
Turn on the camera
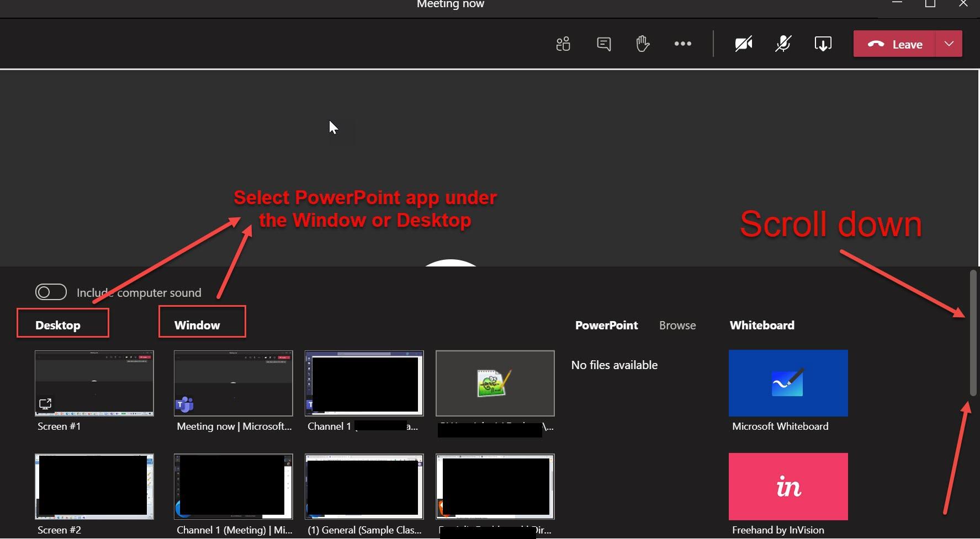pos(744,44)
